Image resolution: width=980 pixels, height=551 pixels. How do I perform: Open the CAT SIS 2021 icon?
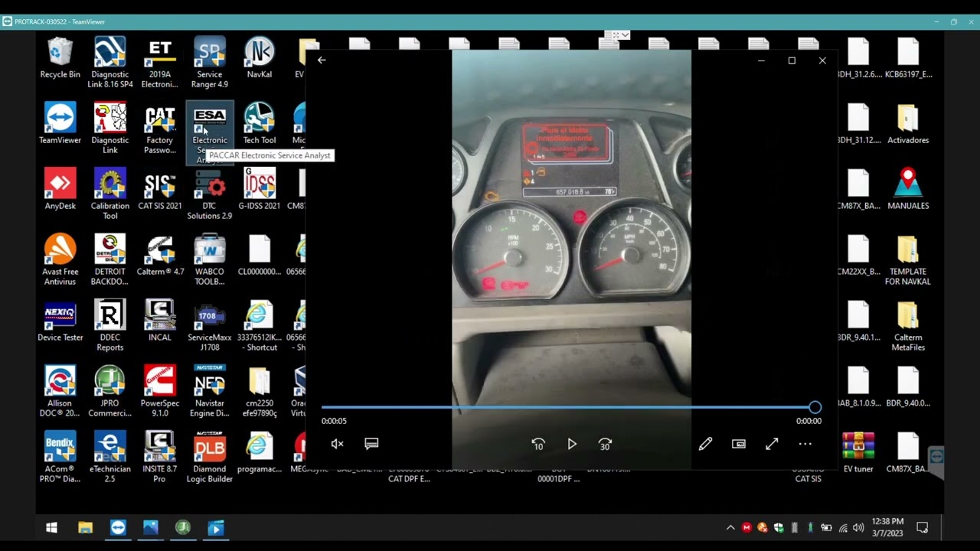coord(159,190)
